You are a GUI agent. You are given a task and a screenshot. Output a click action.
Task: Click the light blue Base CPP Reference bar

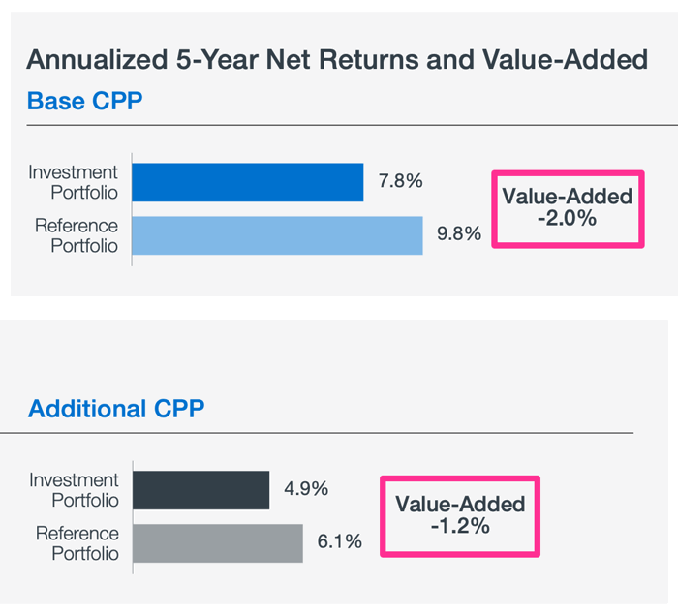click(x=277, y=235)
